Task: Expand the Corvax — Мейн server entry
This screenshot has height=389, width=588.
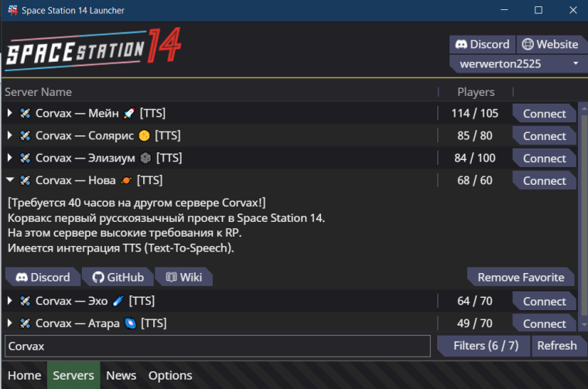Action: 10,113
